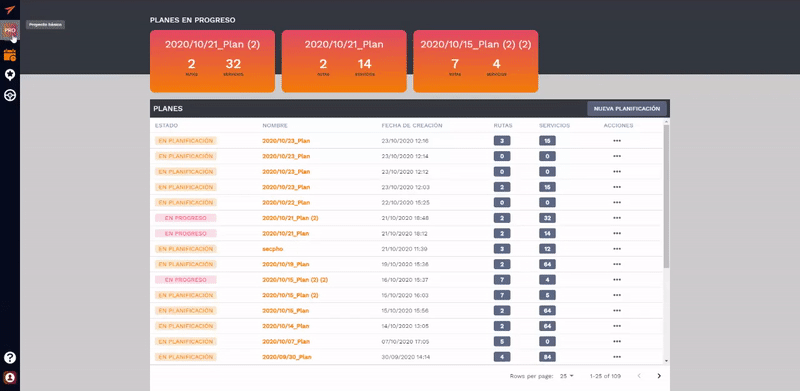Open actions menu for secpho row
Screen dimensions: 800x391
click(617, 249)
